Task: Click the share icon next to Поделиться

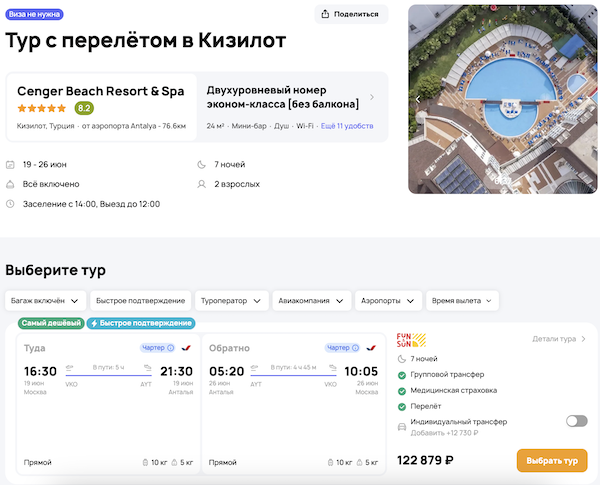Action: coord(326,14)
